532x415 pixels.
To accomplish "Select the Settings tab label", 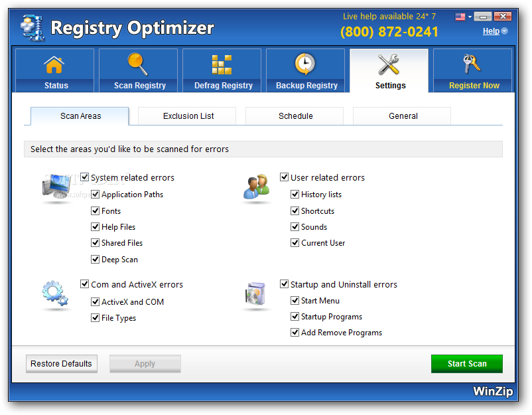I will click(390, 86).
